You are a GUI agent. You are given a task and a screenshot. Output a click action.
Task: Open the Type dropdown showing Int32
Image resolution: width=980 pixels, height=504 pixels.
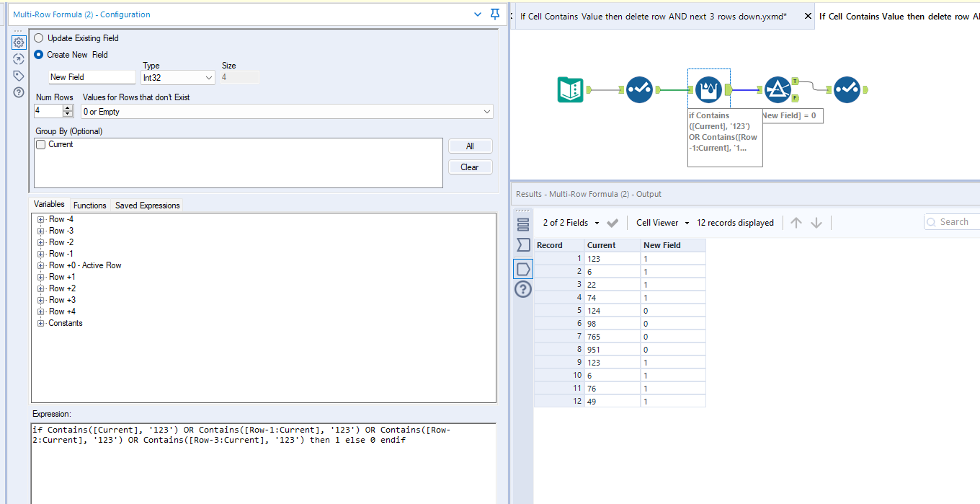tap(178, 77)
